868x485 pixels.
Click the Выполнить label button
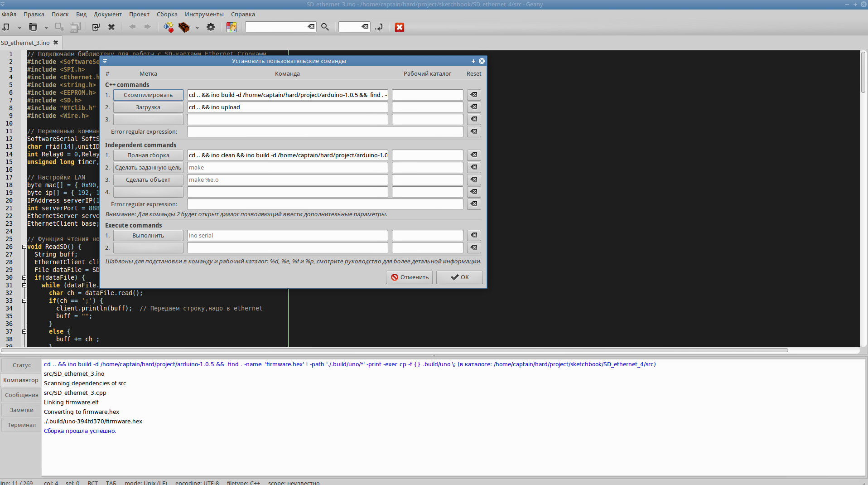pos(148,235)
